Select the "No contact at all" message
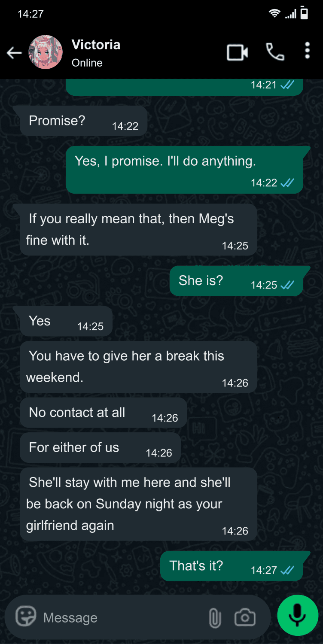The height and width of the screenshot is (644, 323). [x=103, y=413]
